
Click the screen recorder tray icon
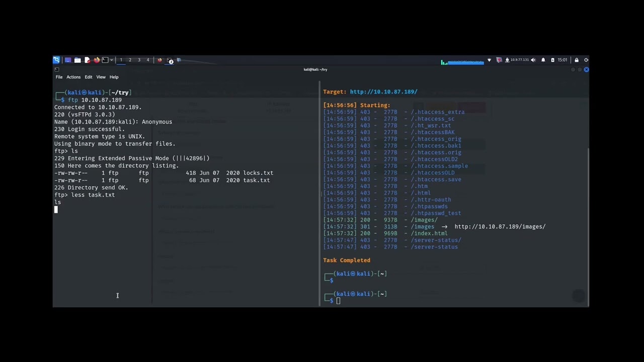point(499,60)
